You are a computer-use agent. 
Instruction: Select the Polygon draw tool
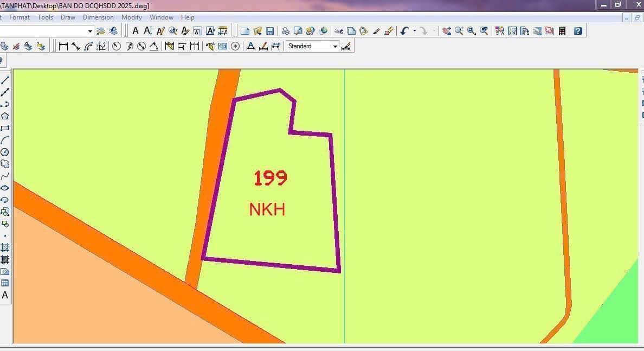point(5,116)
